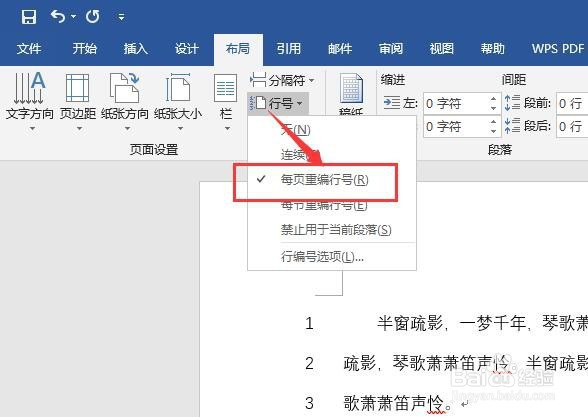588x417 pixels.
Task: Switch to the 审阅 tab
Action: (x=391, y=48)
